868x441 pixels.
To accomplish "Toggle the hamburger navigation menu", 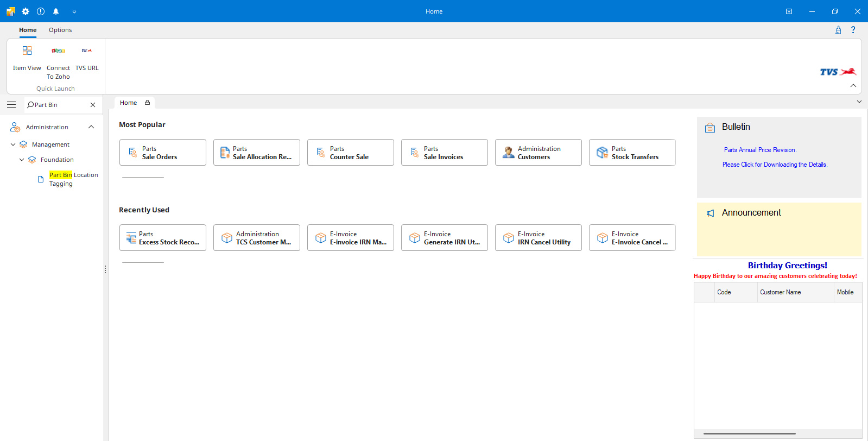I will tap(11, 105).
